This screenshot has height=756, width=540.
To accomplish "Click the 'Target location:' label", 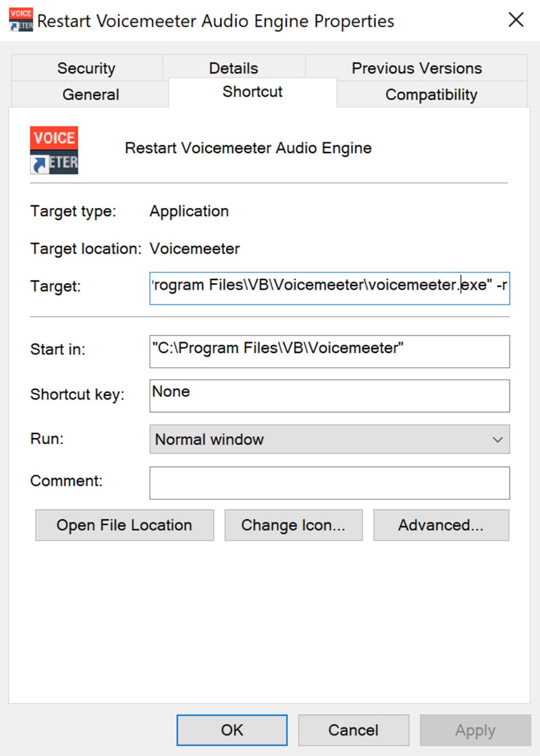I will [x=86, y=249].
